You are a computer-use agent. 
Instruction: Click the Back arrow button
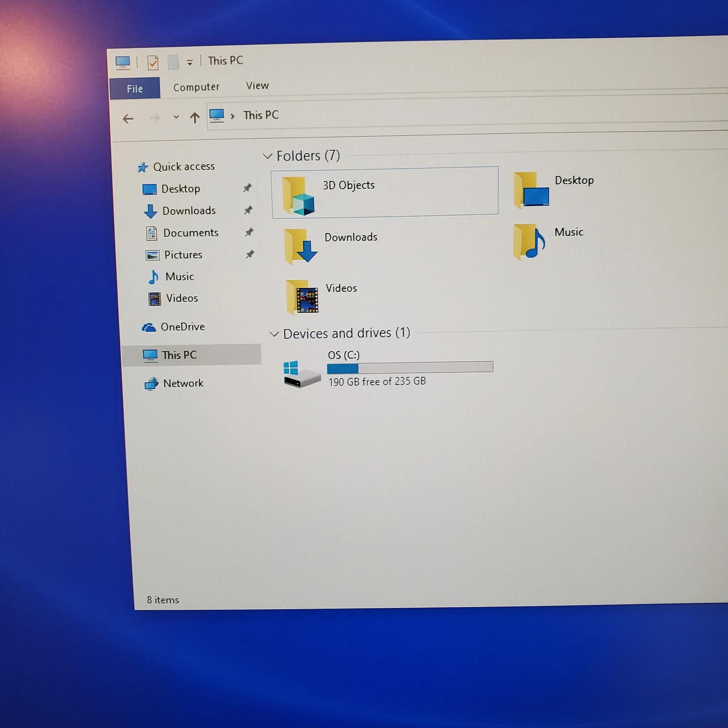(128, 119)
